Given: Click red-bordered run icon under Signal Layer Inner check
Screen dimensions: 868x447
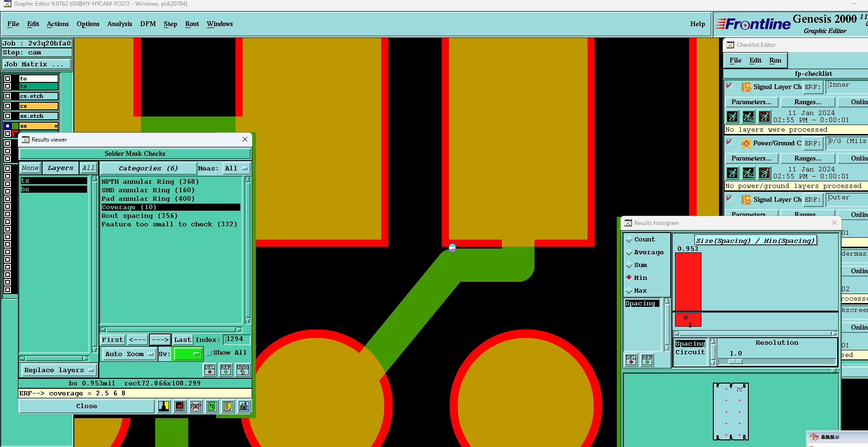Looking at the screenshot, I should point(764,116).
